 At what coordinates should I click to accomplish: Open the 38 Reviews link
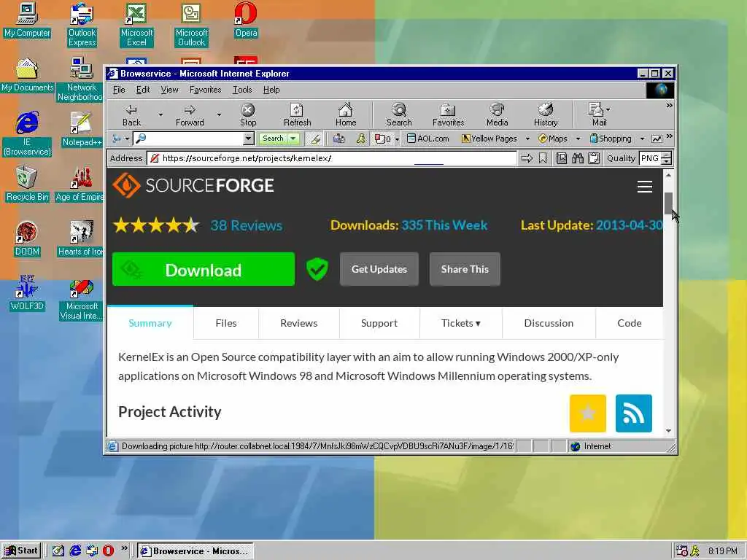tap(247, 225)
